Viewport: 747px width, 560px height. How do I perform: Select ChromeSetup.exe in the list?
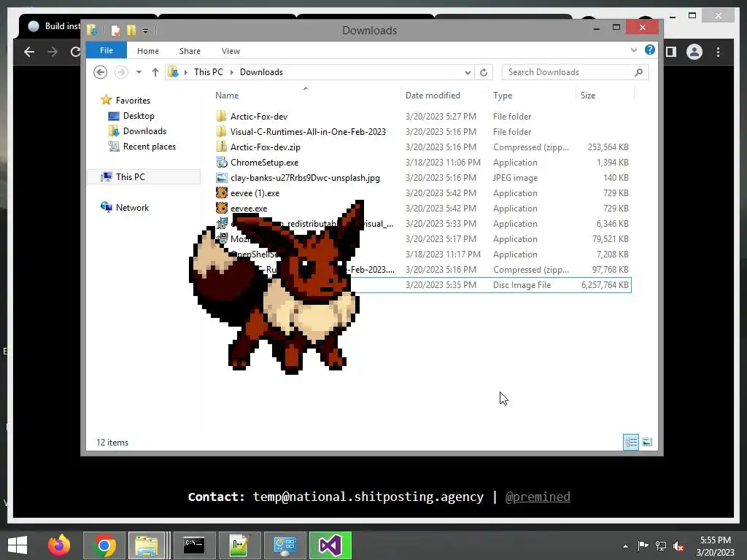click(264, 163)
